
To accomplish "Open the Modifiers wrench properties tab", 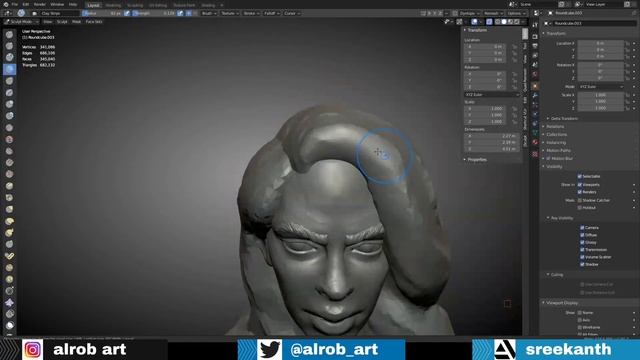I will [535, 95].
